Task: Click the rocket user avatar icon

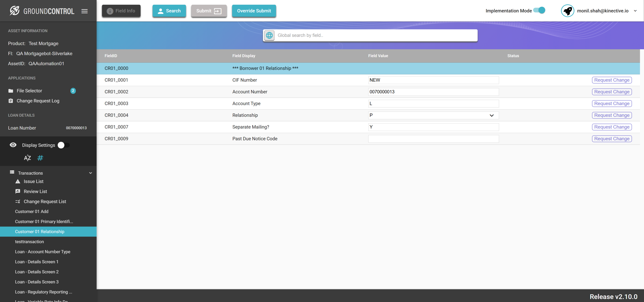Action: [x=567, y=11]
